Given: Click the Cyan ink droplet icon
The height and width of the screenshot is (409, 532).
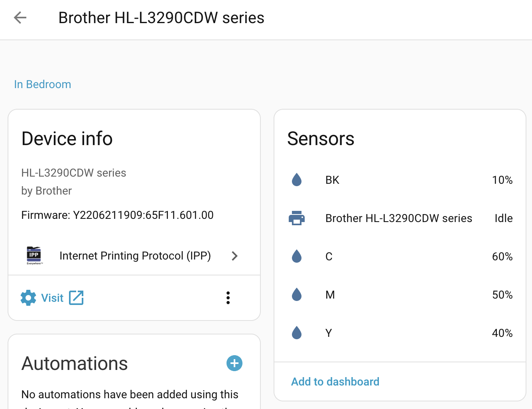Looking at the screenshot, I should click(297, 256).
